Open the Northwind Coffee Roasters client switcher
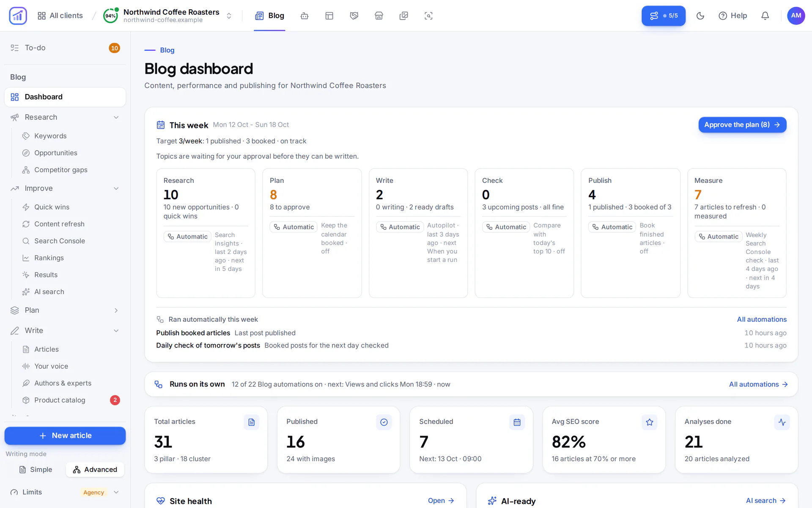The height and width of the screenshot is (508, 812). pos(168,16)
